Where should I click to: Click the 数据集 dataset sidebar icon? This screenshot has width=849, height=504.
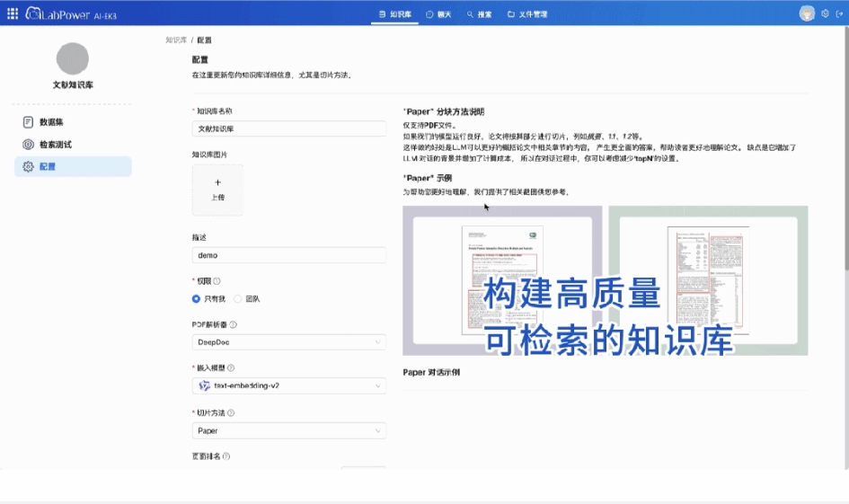(28, 122)
